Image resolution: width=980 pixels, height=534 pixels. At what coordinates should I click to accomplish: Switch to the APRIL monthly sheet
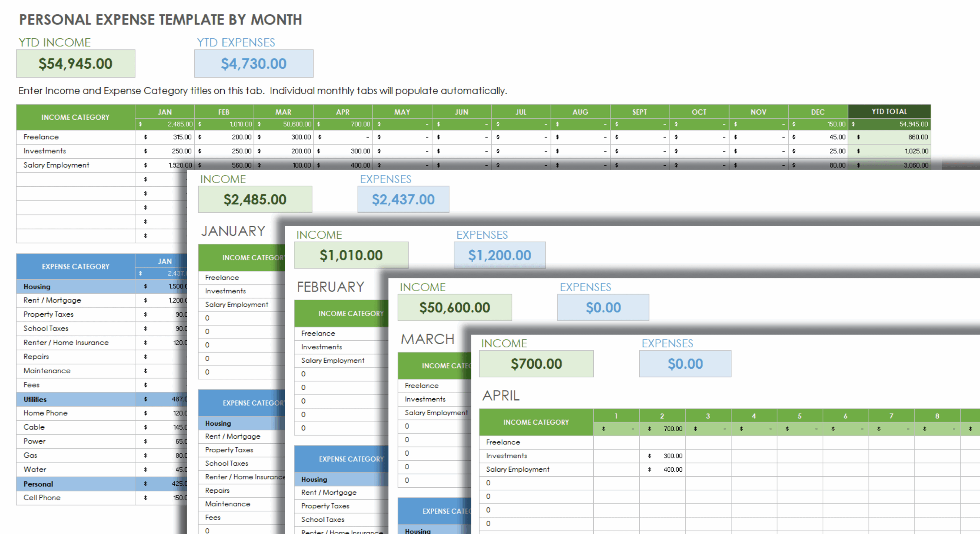(501, 396)
